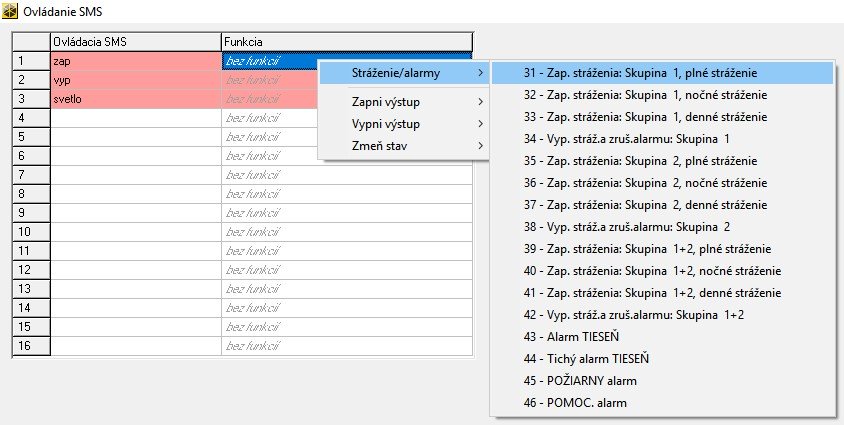The width and height of the screenshot is (844, 425).
Task: Click the 'zap' SMS command cell
Action: [x=135, y=62]
